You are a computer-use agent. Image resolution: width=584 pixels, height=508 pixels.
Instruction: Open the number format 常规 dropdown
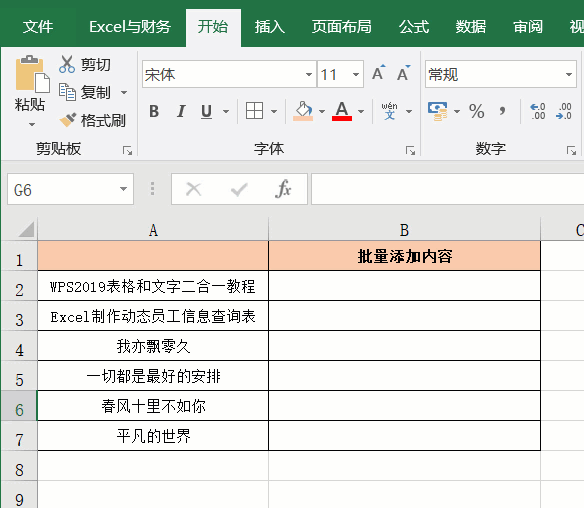pos(569,74)
